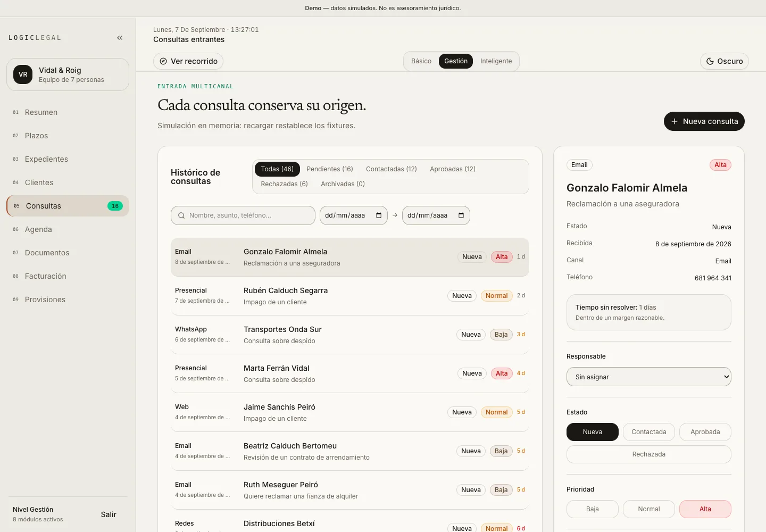Viewport: 766px width, 532px height.
Task: Set estado to Contactada
Action: pos(649,432)
